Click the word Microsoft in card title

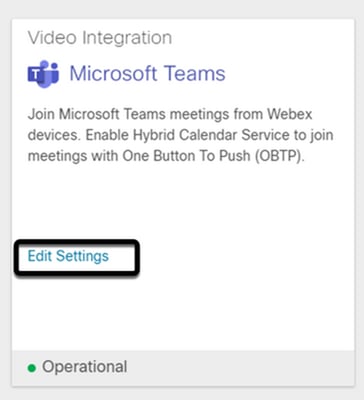pos(113,73)
